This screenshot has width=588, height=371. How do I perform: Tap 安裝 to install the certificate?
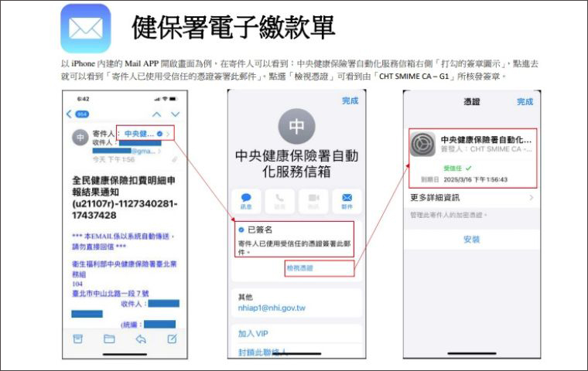coord(471,240)
